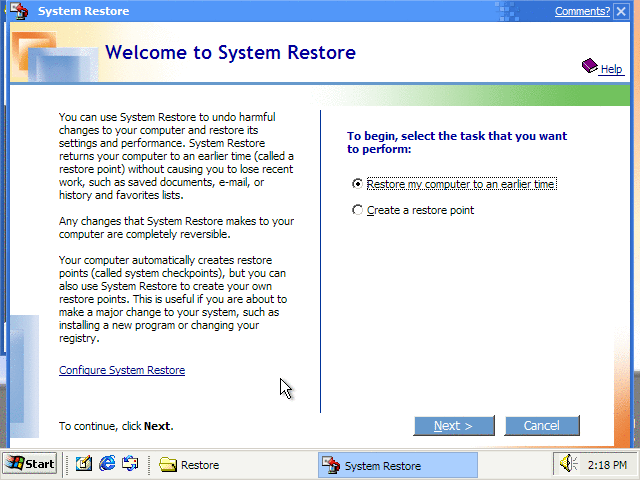640x480 pixels.
Task: Click the 'To continue, click Next.' text
Action: [116, 426]
